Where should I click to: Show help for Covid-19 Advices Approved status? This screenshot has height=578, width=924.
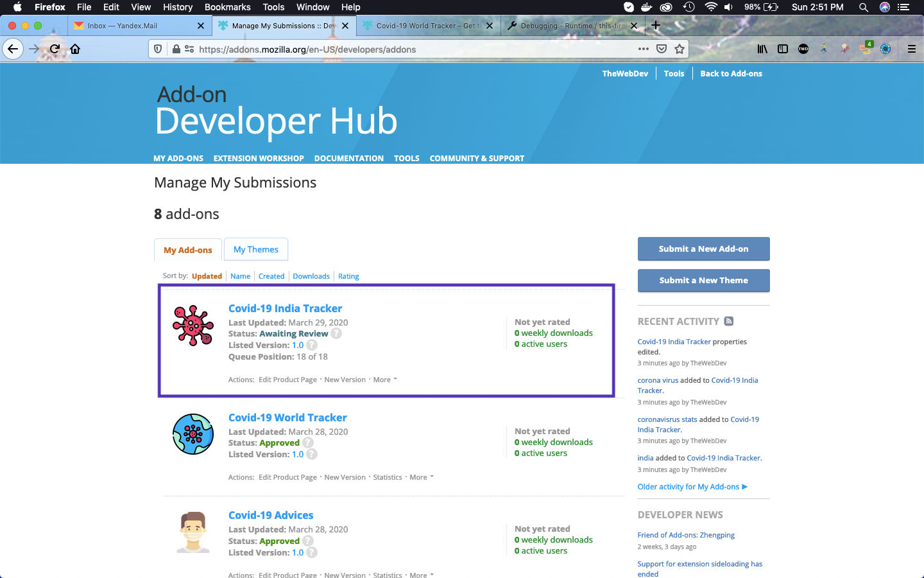308,541
